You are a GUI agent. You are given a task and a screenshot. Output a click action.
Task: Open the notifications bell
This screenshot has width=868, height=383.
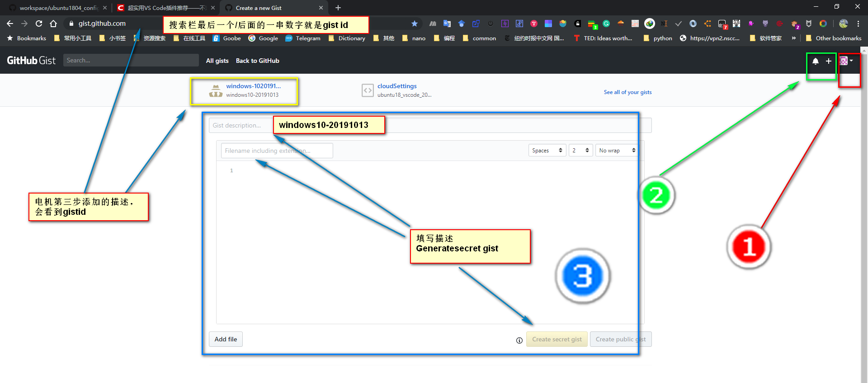coord(816,61)
